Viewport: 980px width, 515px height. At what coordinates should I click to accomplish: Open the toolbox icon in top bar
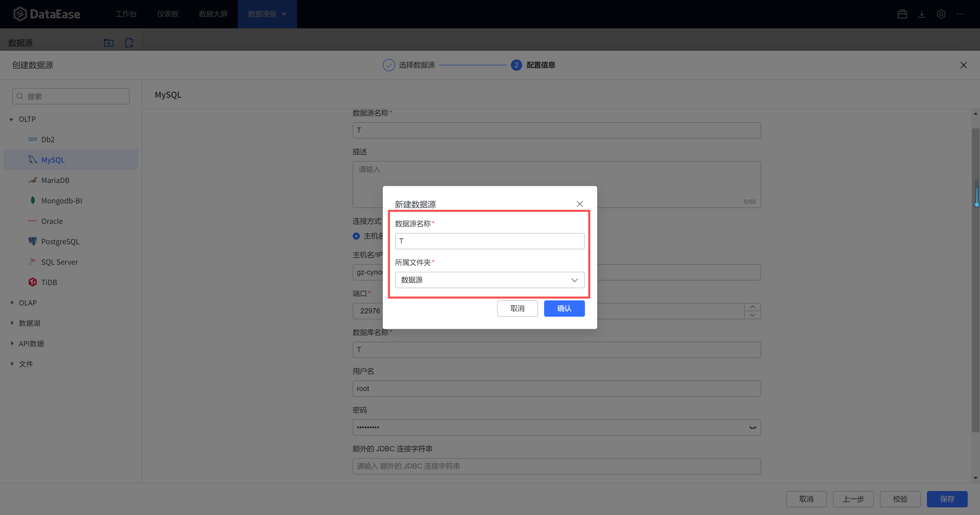click(x=902, y=14)
